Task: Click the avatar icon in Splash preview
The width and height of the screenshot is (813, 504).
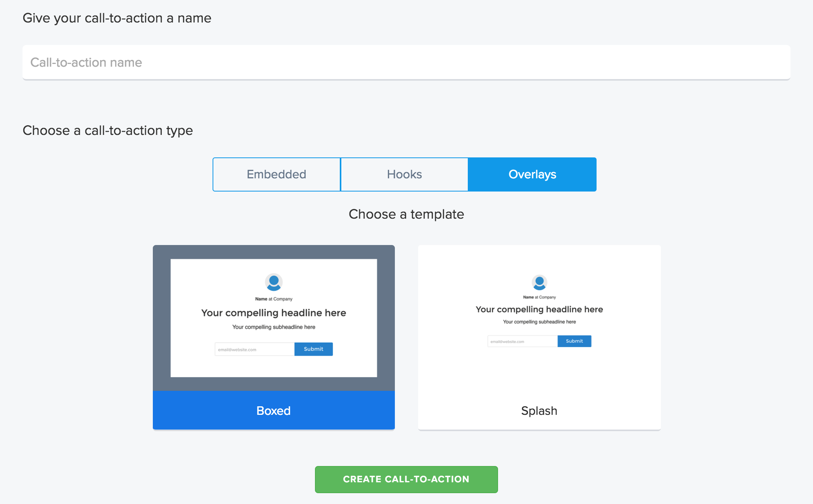Action: 539,283
